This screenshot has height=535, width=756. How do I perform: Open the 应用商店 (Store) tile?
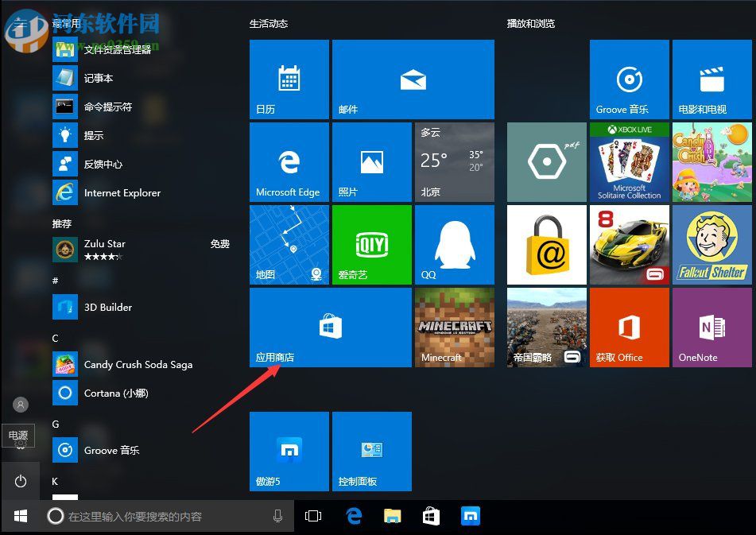329,327
